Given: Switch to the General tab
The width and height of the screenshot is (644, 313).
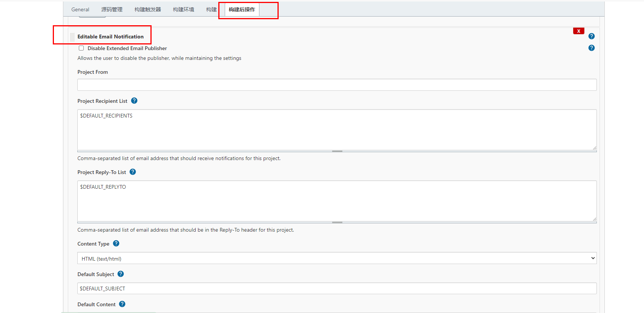Looking at the screenshot, I should pos(80,9).
